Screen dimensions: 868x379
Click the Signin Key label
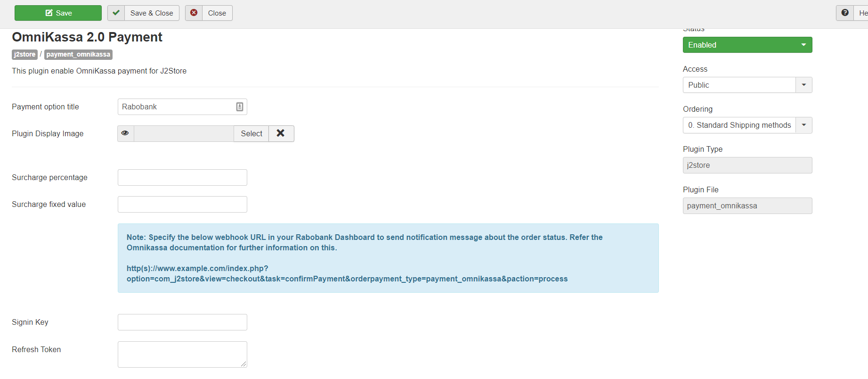(x=30, y=322)
